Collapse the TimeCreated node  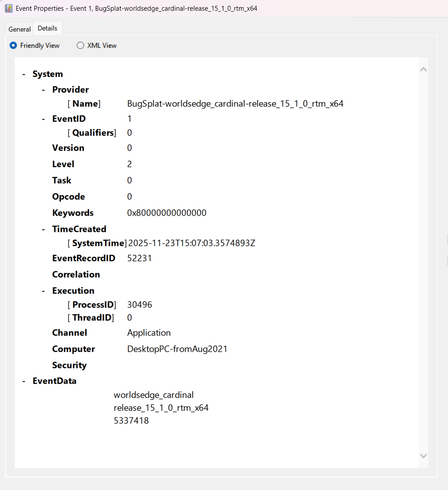[x=43, y=229]
